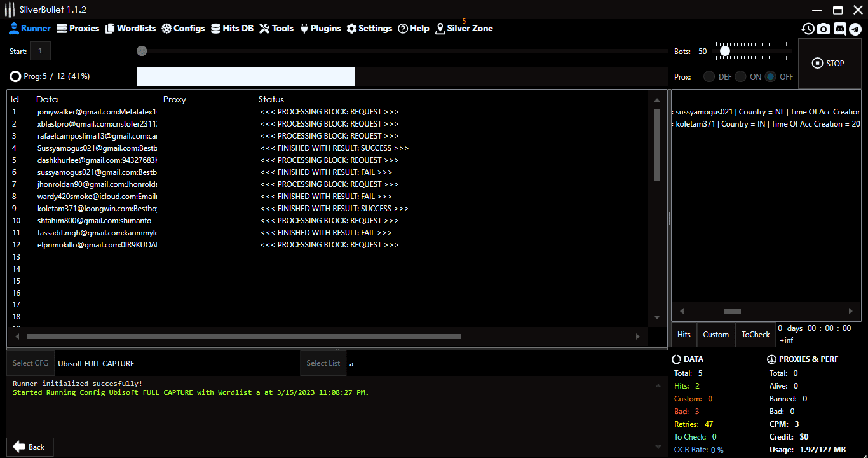Adjust the Bots slider set to 50
868x458 pixels.
724,51
